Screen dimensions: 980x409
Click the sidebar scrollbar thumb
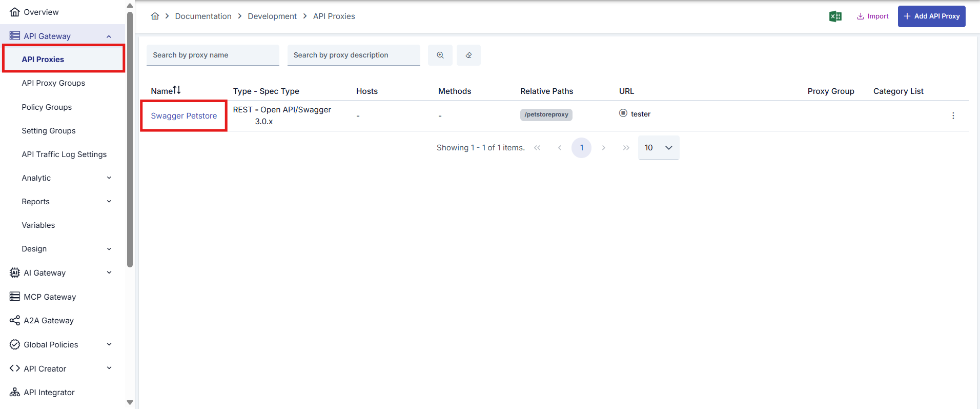point(130,139)
